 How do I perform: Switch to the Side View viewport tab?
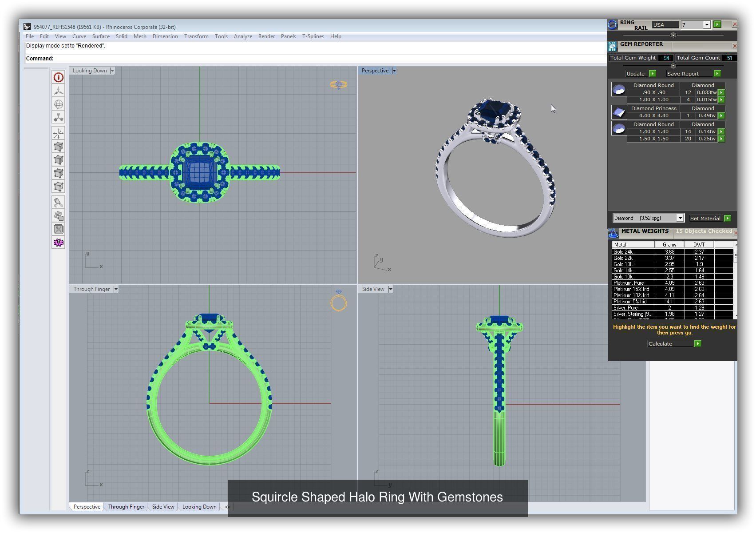coord(163,507)
